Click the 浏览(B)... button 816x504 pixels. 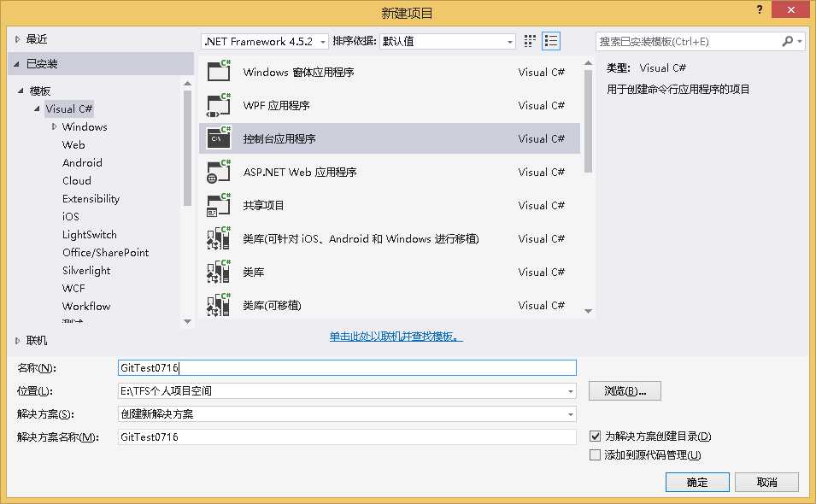[x=625, y=390]
